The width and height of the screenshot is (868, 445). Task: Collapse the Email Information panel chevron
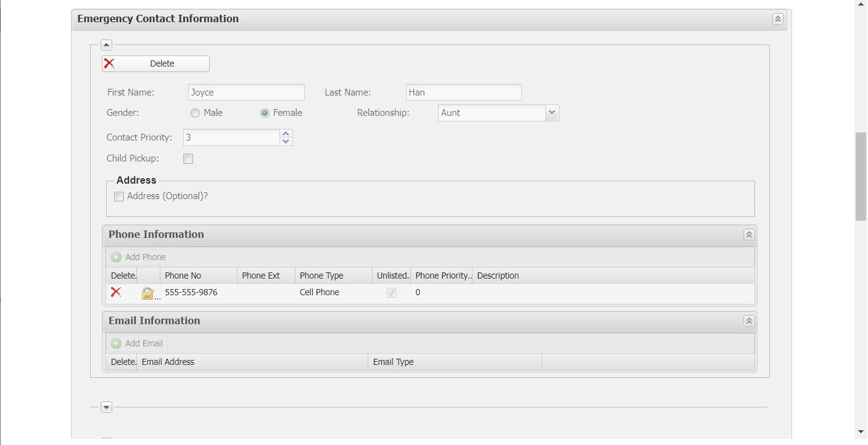coord(749,320)
